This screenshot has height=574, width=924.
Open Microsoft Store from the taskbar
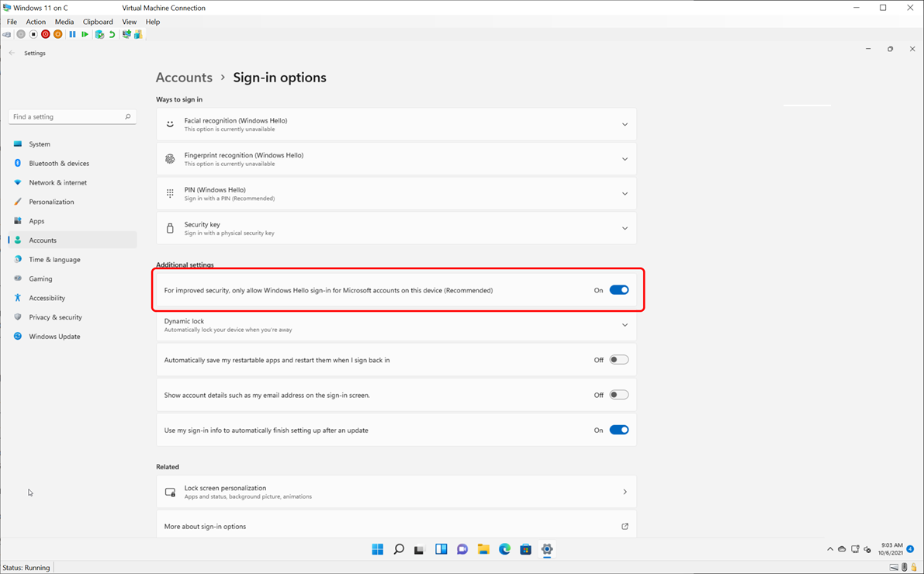(525, 549)
